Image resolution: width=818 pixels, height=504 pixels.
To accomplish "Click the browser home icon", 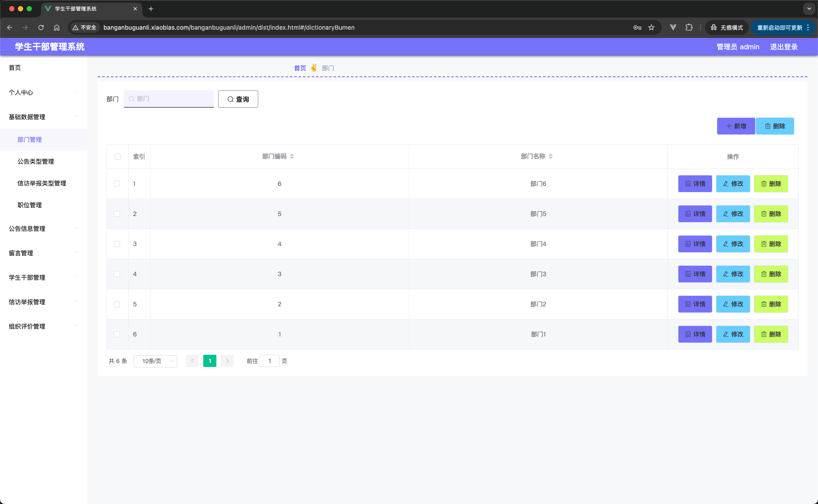I will pos(57,27).
